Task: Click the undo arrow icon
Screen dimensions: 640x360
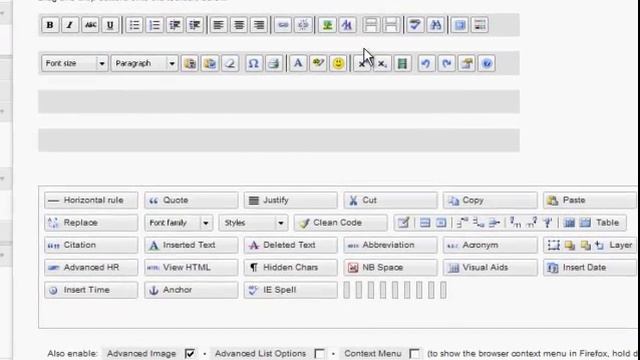Action: point(426,63)
